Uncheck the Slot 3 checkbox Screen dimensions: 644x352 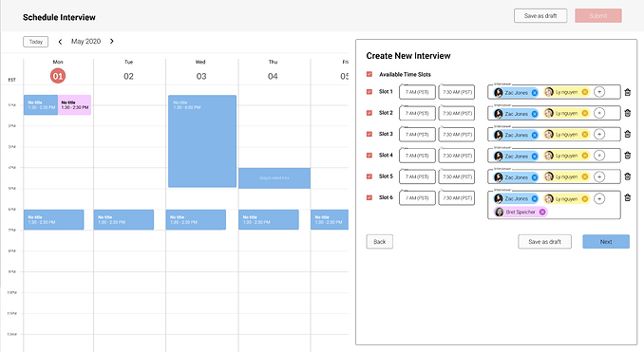point(369,134)
